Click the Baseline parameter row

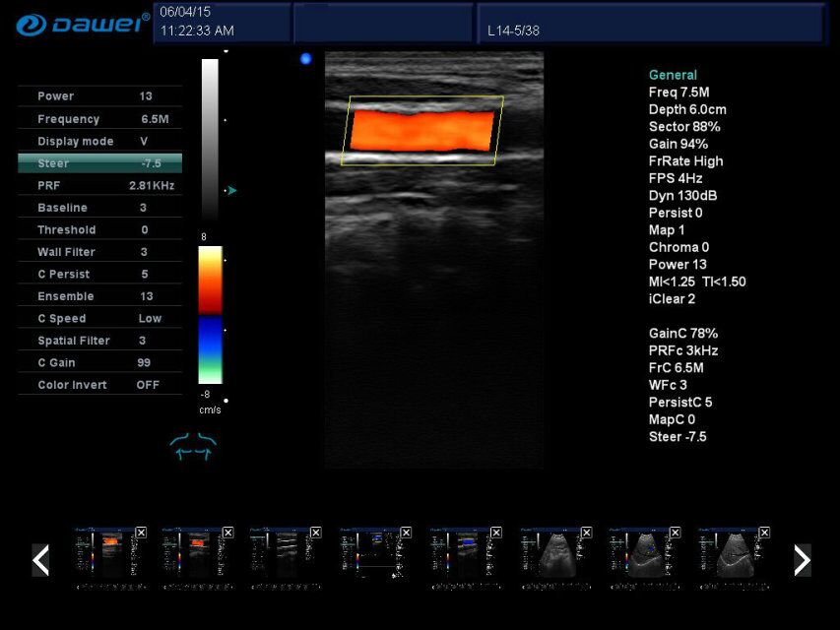98,207
